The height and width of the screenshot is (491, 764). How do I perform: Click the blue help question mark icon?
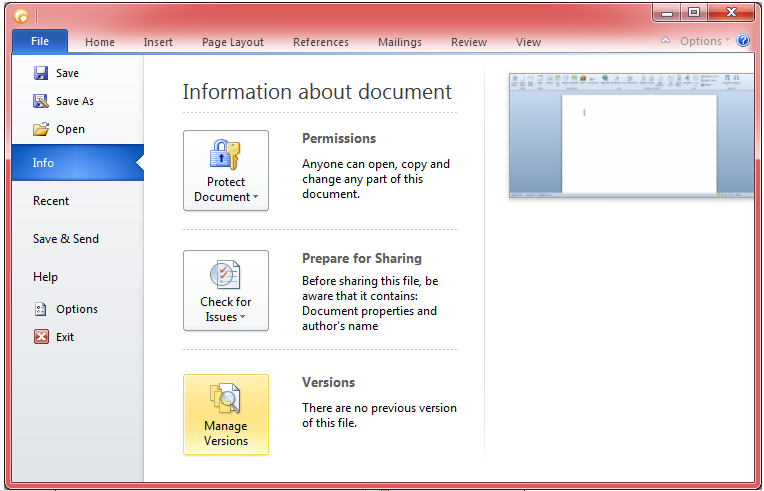743,41
